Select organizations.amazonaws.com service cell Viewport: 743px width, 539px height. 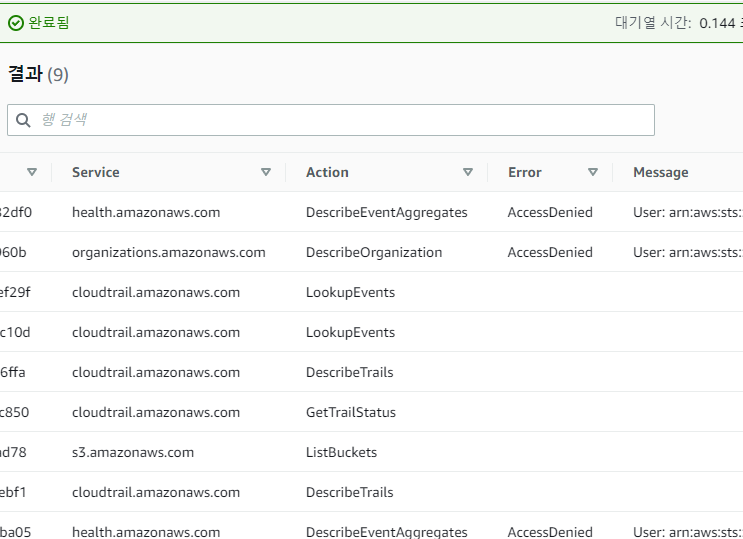coord(169,252)
